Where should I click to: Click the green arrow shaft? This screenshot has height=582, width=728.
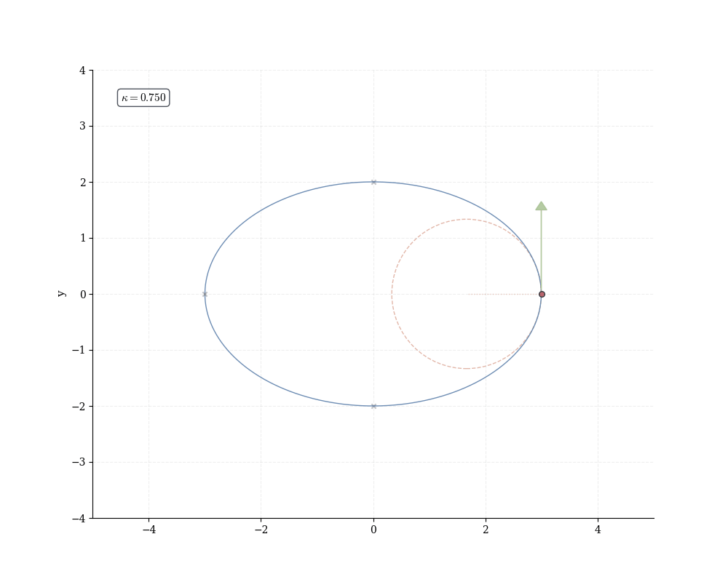541,251
